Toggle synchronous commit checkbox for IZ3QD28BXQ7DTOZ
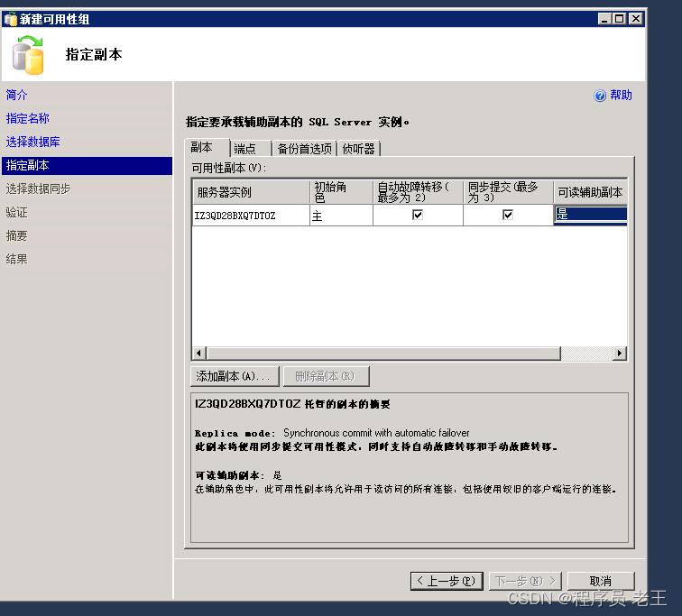The width and height of the screenshot is (682, 616). [508, 215]
